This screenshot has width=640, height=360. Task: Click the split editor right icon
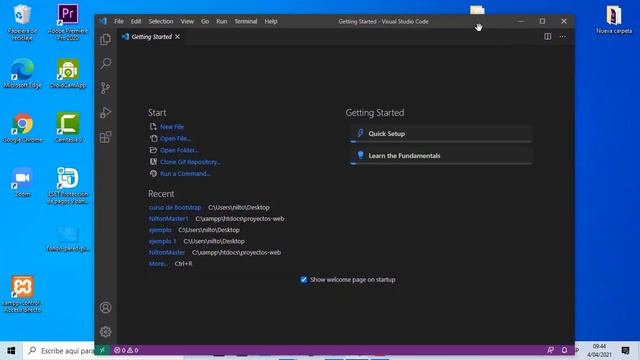point(547,37)
